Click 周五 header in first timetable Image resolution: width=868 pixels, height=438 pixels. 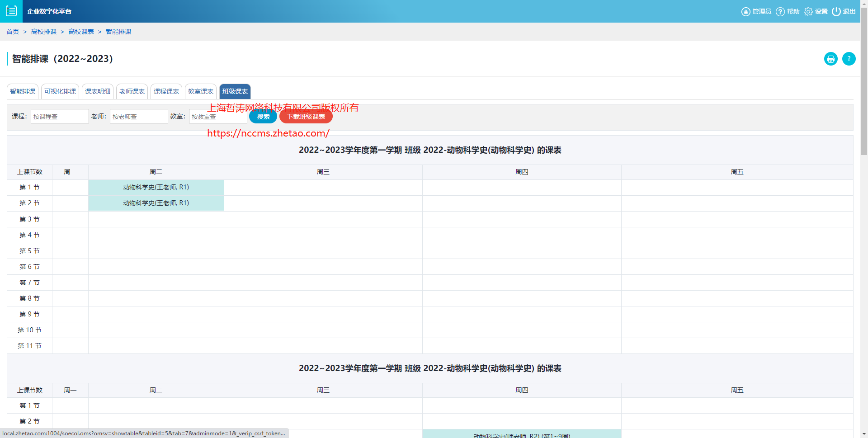[x=737, y=172]
